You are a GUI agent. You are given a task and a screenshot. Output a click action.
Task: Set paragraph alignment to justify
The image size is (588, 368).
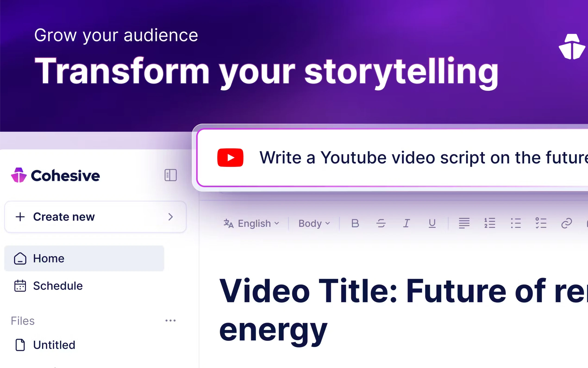[464, 223]
